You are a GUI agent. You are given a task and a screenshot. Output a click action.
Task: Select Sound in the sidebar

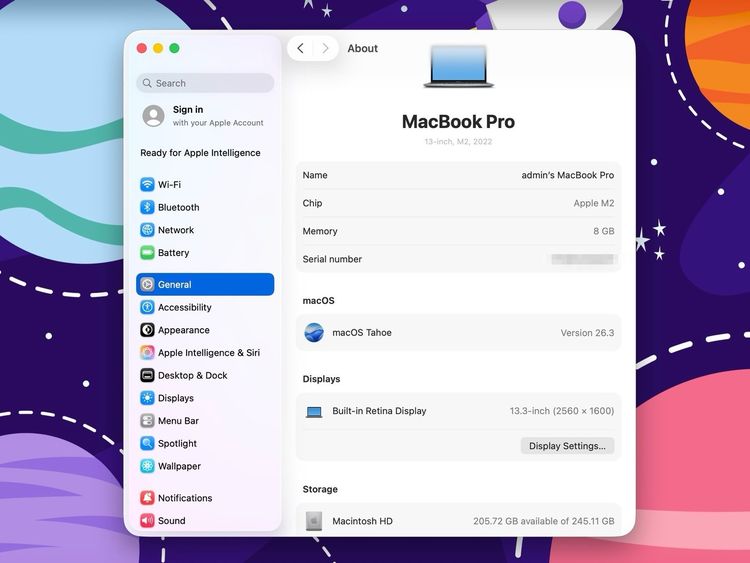[x=205, y=520]
